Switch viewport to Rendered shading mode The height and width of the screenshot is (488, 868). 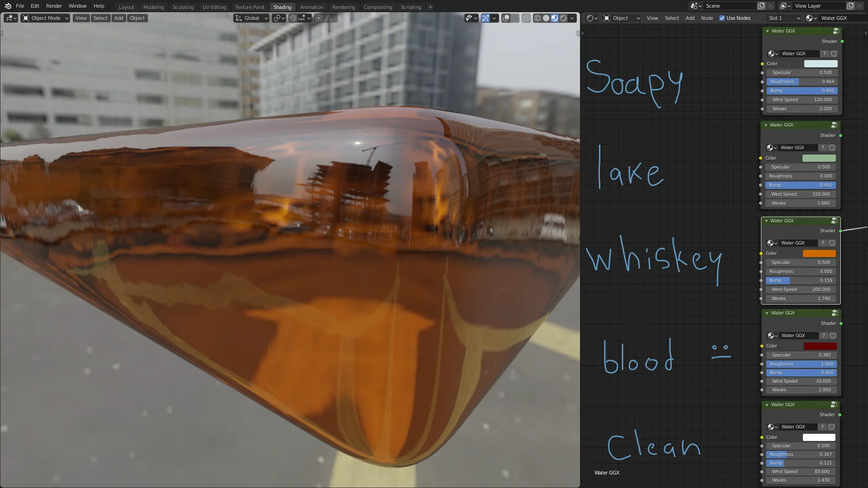563,18
